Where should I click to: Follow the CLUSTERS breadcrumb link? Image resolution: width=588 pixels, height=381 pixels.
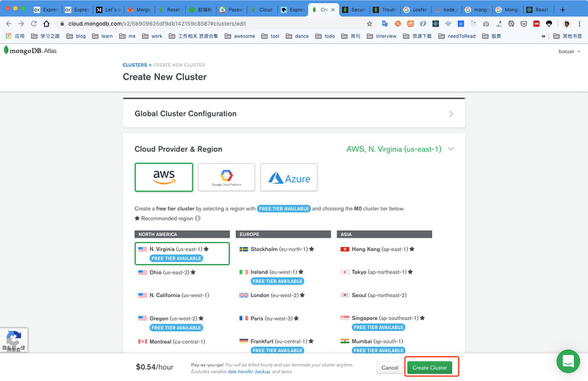(135, 65)
